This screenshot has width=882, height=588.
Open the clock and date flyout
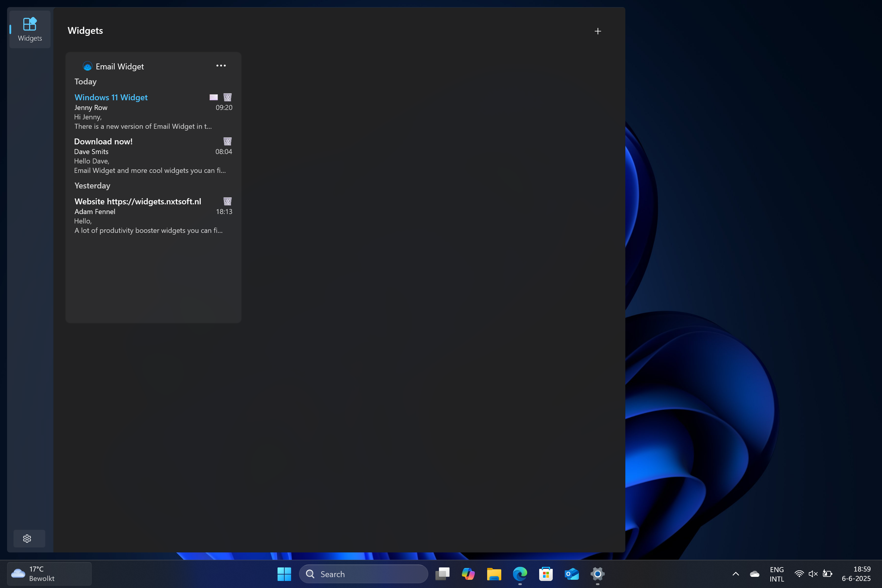click(x=856, y=574)
